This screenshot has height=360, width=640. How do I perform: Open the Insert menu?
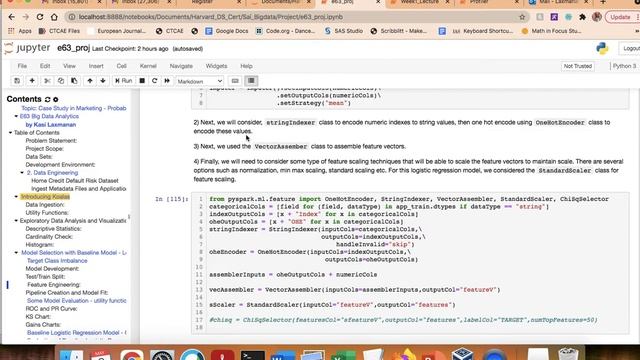96,66
